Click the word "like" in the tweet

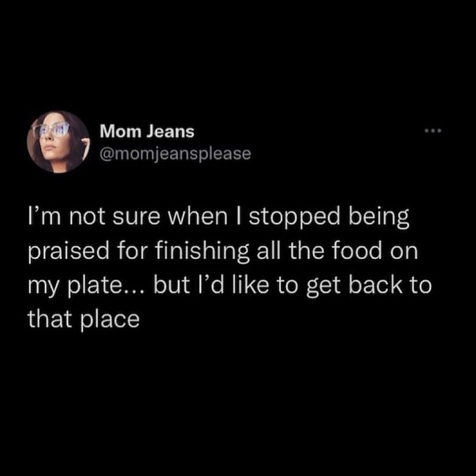click(x=250, y=285)
